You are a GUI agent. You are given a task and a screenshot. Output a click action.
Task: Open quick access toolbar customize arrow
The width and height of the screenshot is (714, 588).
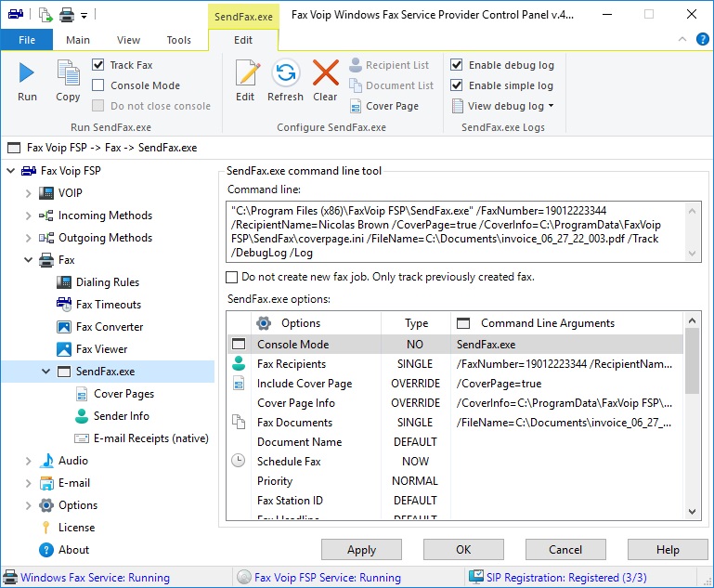(84, 16)
